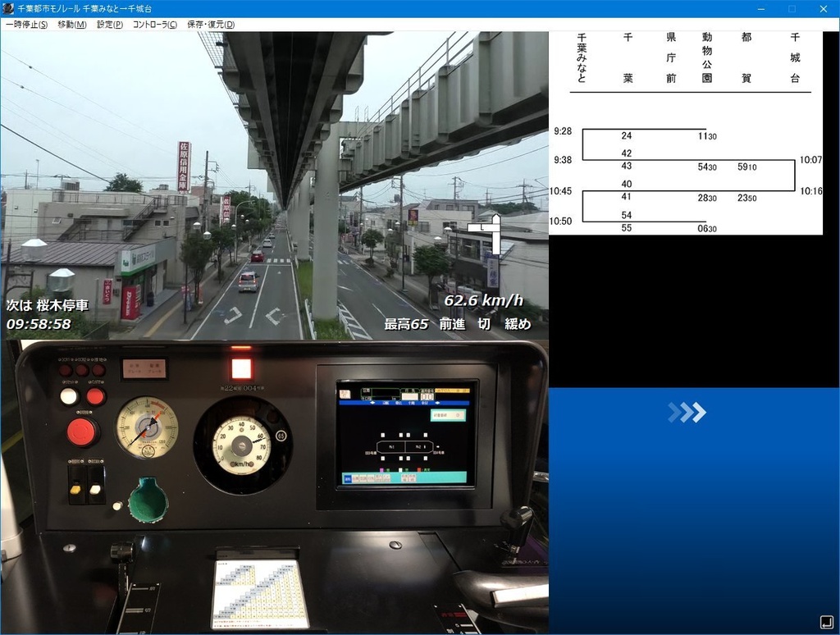
Task: Click the expand icon in the bottom-right corner
Action: click(x=827, y=624)
